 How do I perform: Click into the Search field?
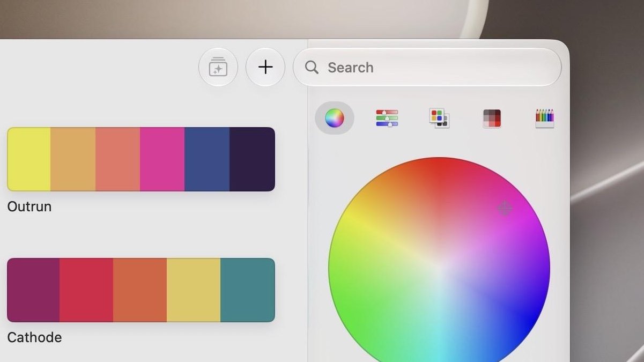point(427,67)
